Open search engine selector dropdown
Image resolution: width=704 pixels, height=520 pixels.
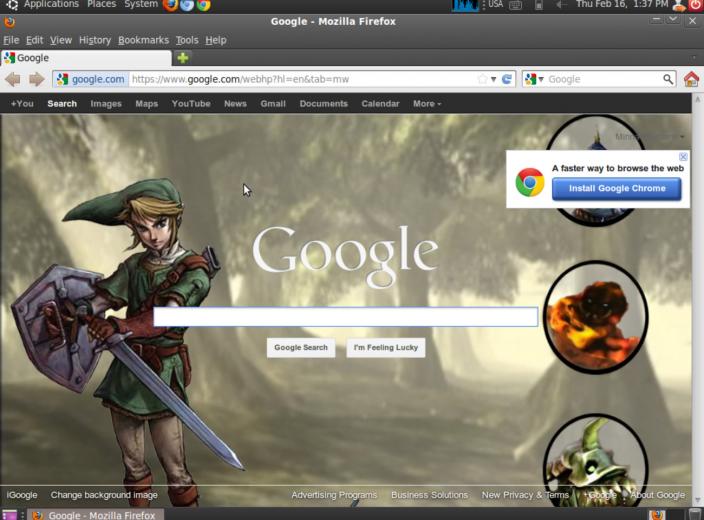pyautogui.click(x=534, y=79)
